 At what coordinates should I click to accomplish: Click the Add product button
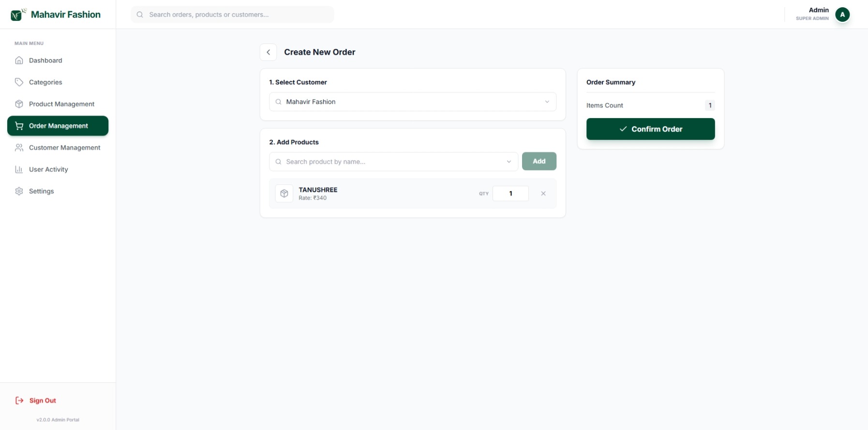(x=539, y=162)
